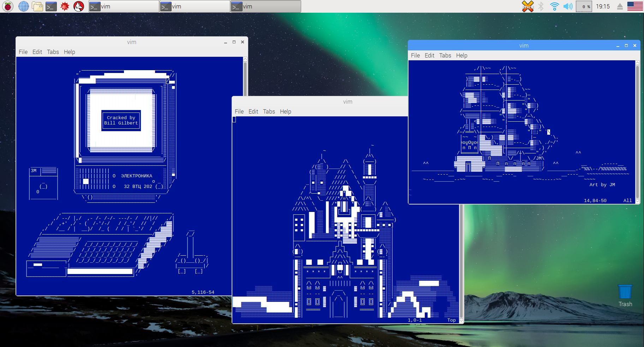Viewport: 644px width, 347px height.
Task: Click the "14,84-50" cursor position in ship window
Action: 595,201
